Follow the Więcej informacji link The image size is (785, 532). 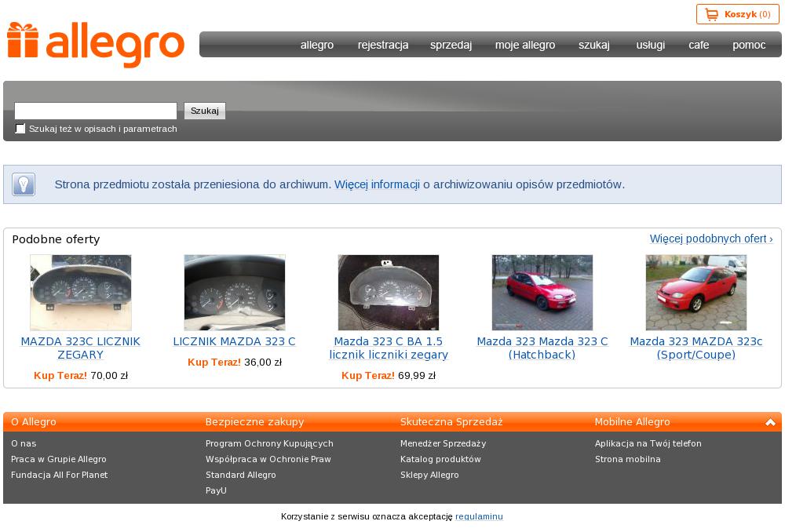pyautogui.click(x=377, y=184)
